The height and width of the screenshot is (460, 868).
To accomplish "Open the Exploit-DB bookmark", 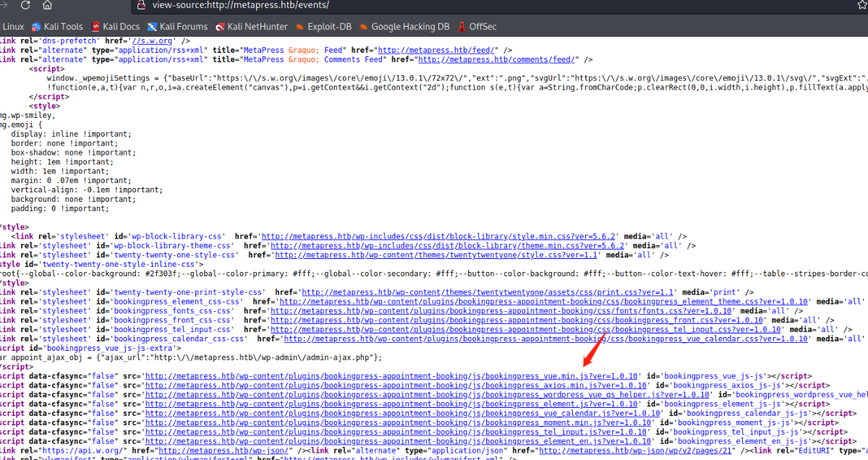I will 323,27.
